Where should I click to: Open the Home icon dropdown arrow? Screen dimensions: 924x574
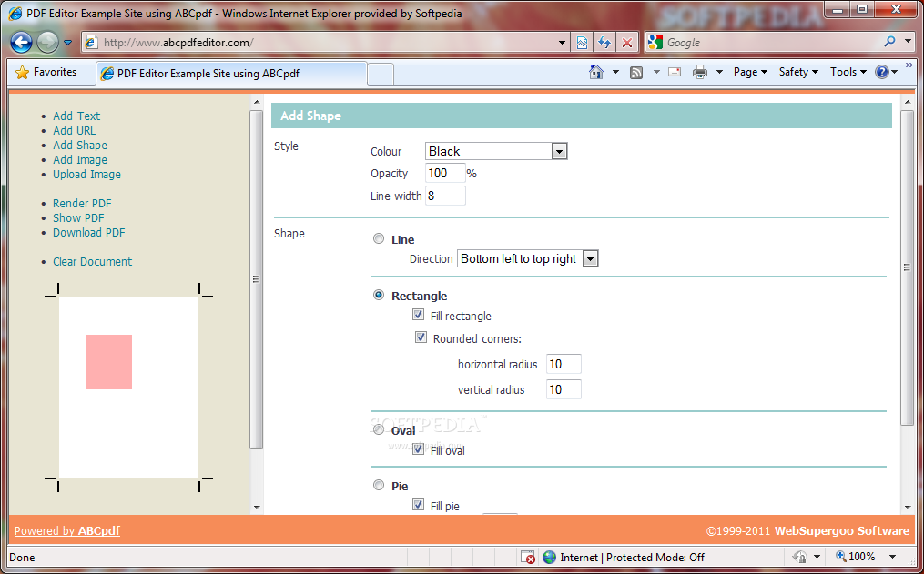[x=615, y=72]
